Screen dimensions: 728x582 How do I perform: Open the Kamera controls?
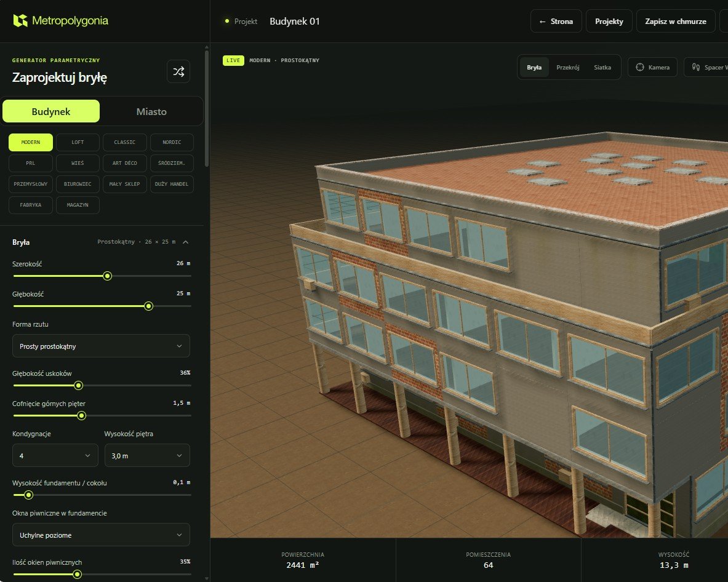tap(652, 67)
